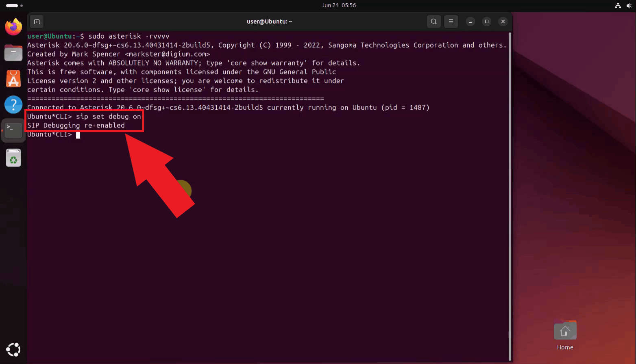This screenshot has height=364, width=636.
Task: Click the terminal vertical scrollbar
Action: click(510, 196)
